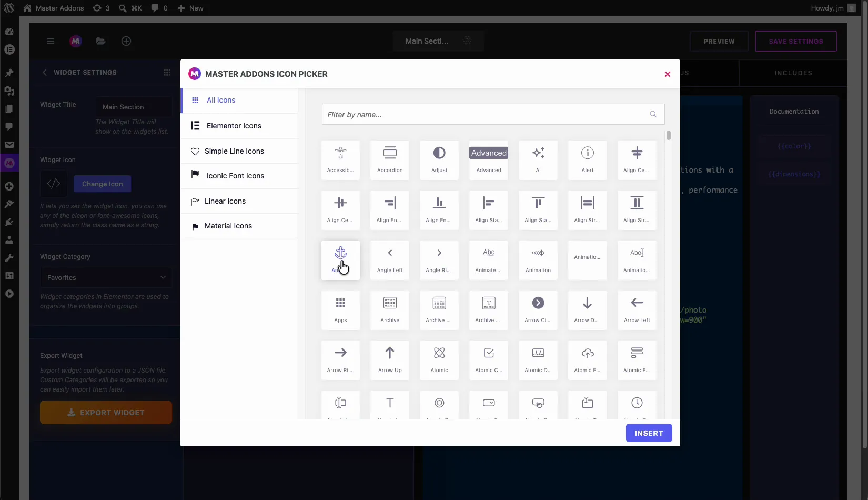Choose the Arrow Circle icon
Screen dimensions: 868x500
(538, 310)
